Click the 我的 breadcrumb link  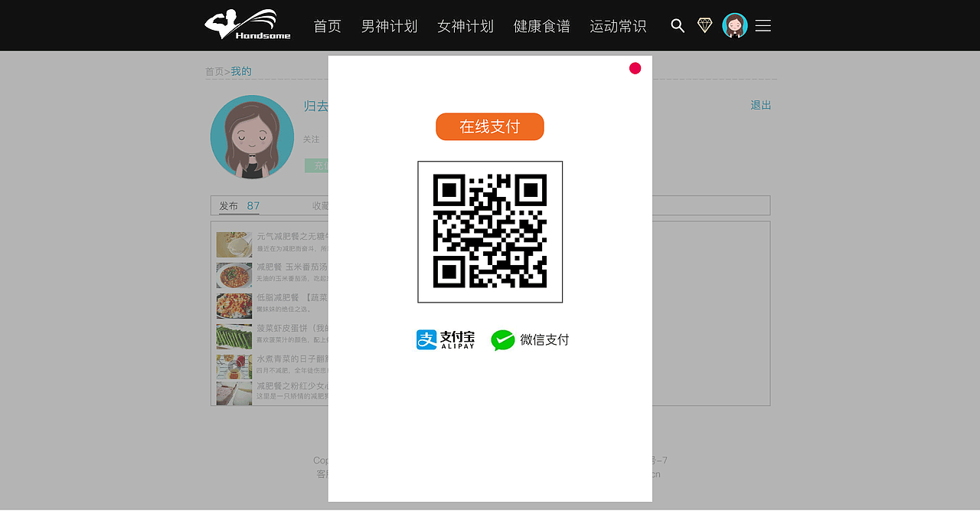[x=241, y=71]
